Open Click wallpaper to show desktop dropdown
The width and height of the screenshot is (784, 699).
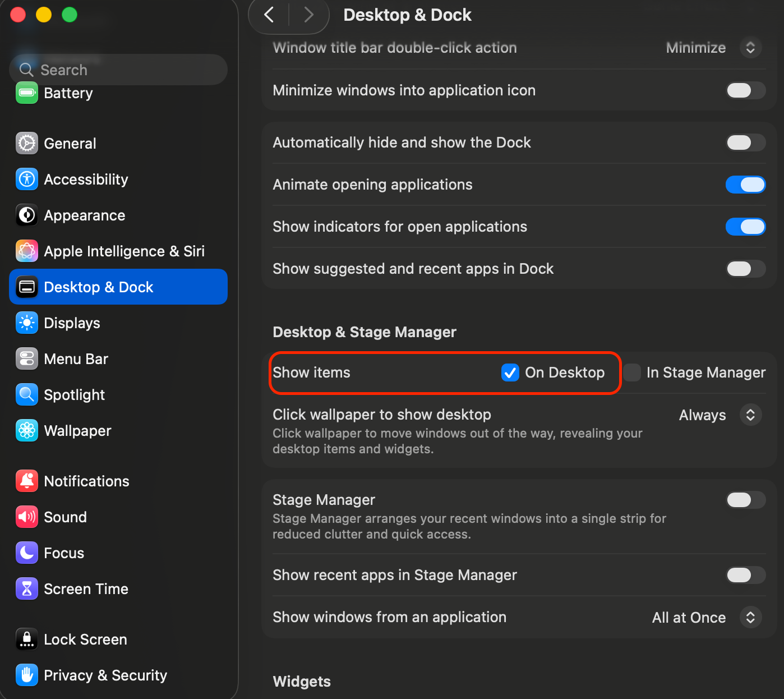[x=750, y=415]
